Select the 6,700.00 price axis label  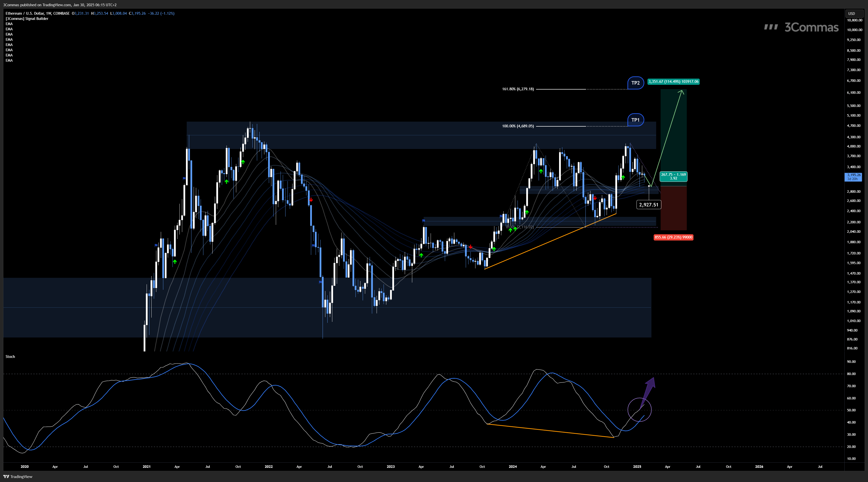(x=854, y=80)
